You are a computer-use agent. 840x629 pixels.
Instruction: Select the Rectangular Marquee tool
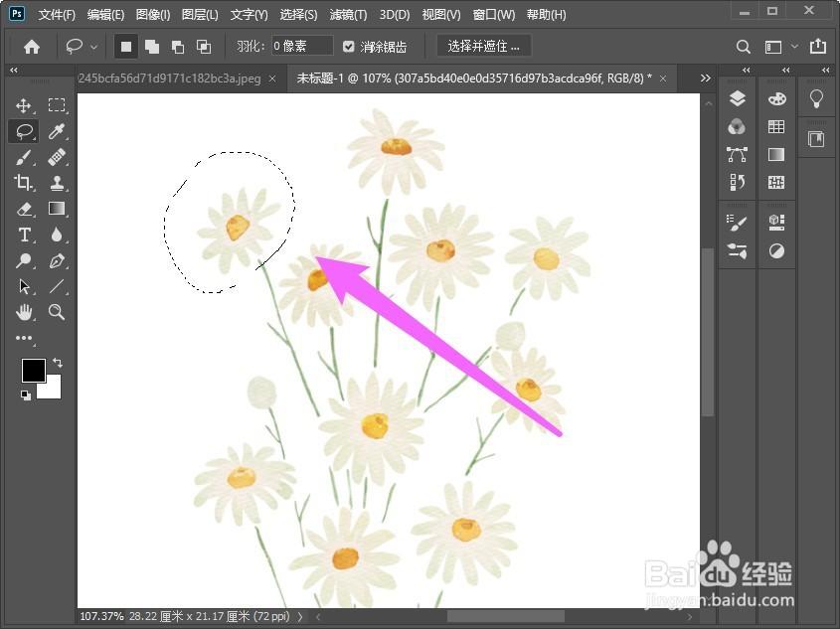[x=57, y=105]
